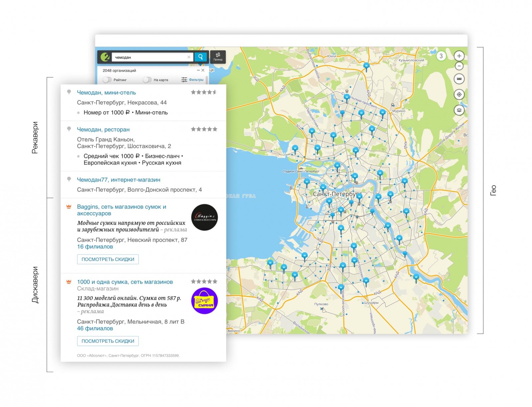Click the crown icon beside Baggins

point(69,206)
